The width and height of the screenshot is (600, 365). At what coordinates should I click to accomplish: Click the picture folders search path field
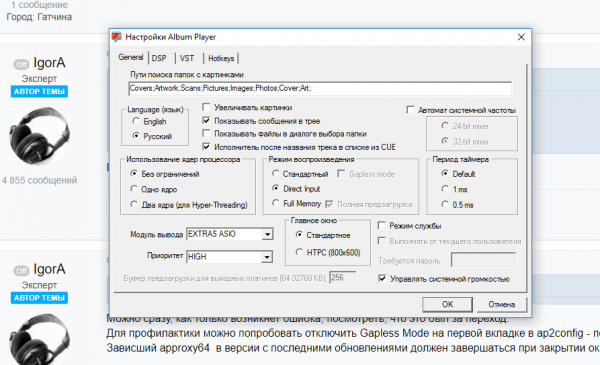tap(320, 88)
